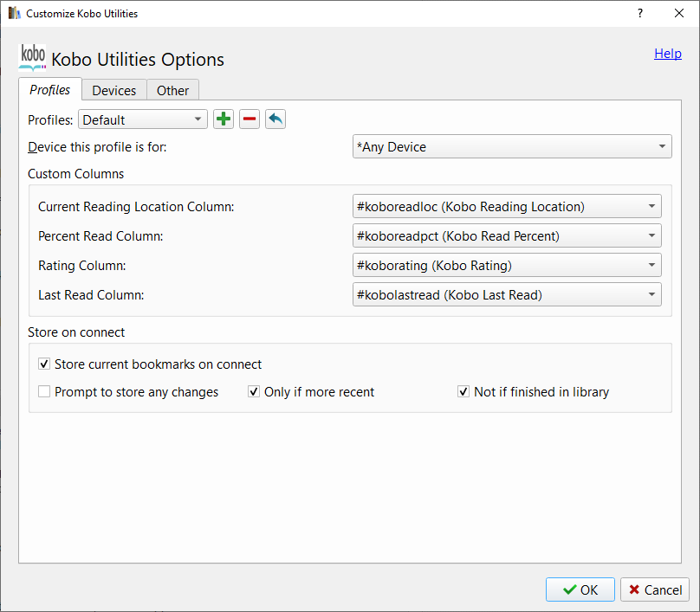Toggle Not if finished in library

pos(463,392)
